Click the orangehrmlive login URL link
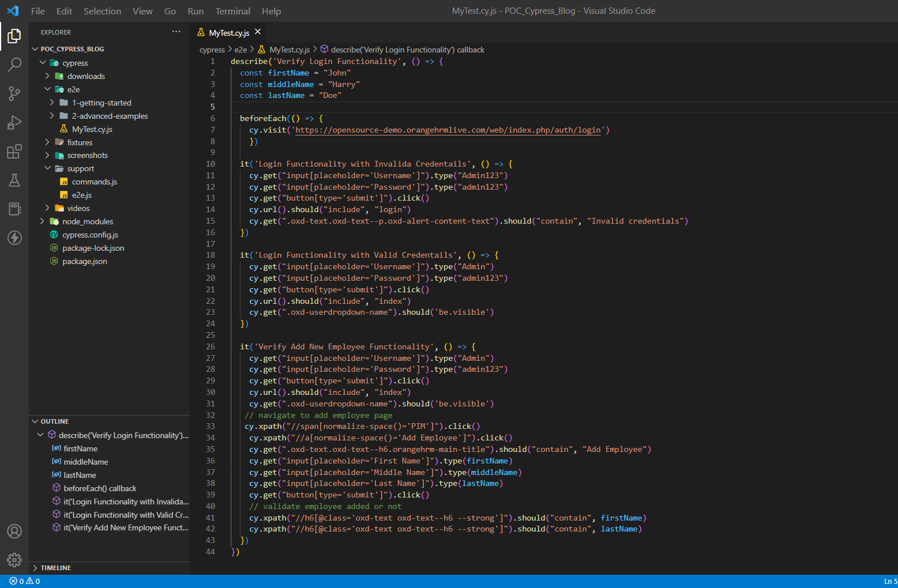This screenshot has width=898, height=588. pos(448,130)
